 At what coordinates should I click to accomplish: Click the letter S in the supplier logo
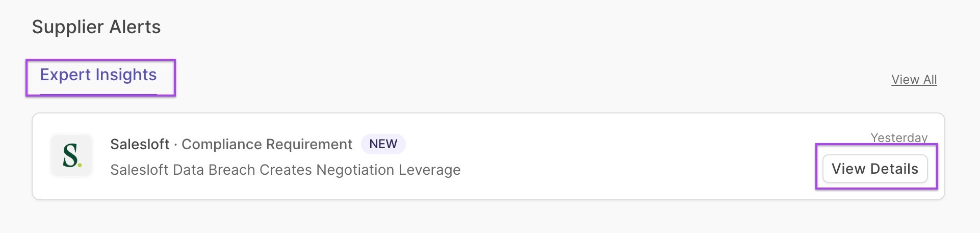[70, 155]
